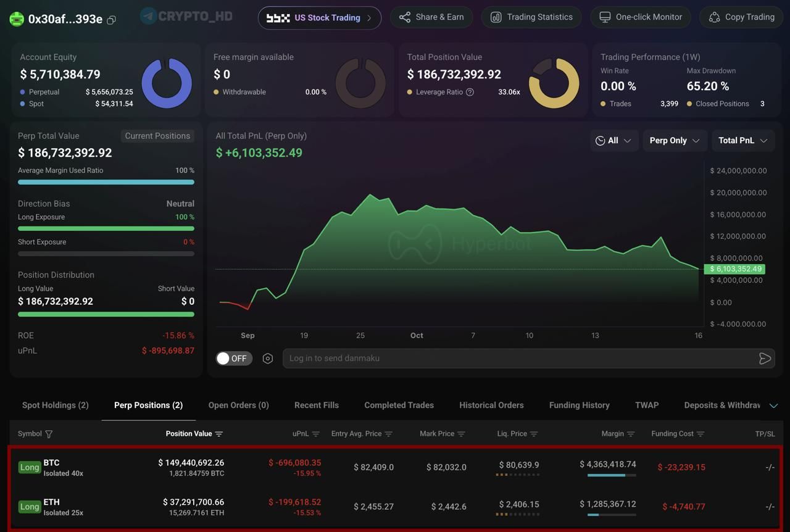
Task: Click the BTC liquidation price $80,639.9
Action: coord(519,465)
